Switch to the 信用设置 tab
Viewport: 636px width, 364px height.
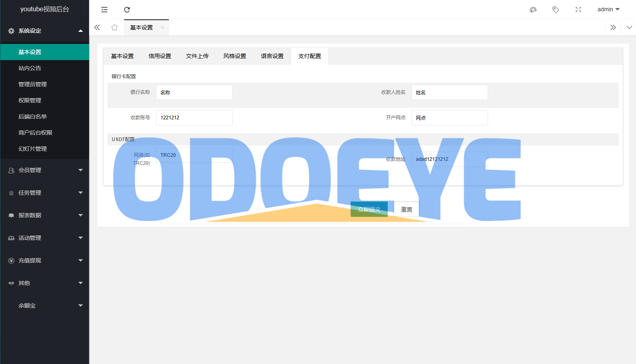pos(160,56)
